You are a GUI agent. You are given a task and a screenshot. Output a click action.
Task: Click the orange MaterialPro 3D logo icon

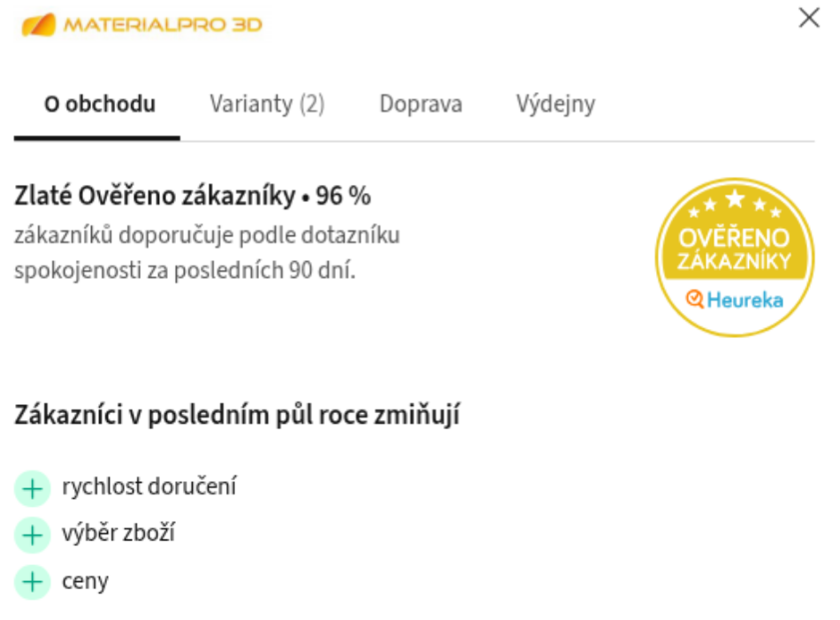(39, 25)
